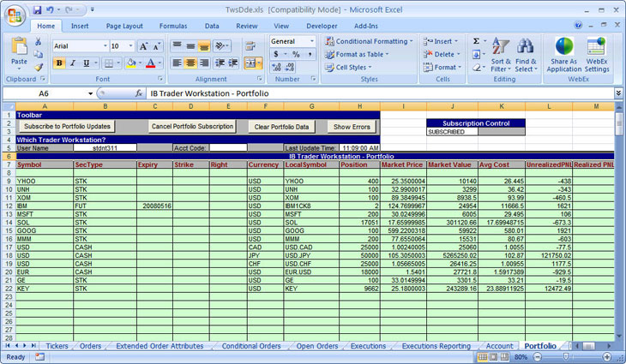The width and height of the screenshot is (626, 364).
Task: Toggle Align Text Right
Action: click(x=203, y=63)
